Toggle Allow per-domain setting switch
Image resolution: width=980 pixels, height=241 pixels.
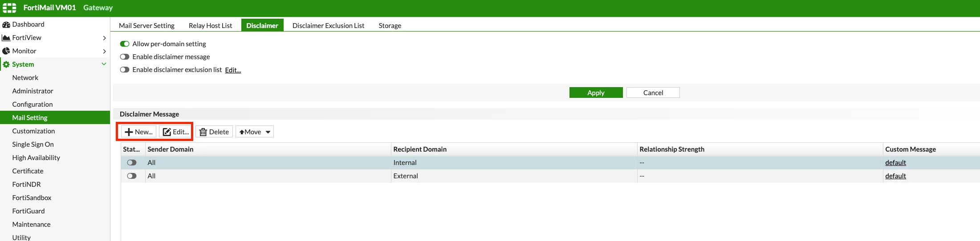tap(125, 44)
